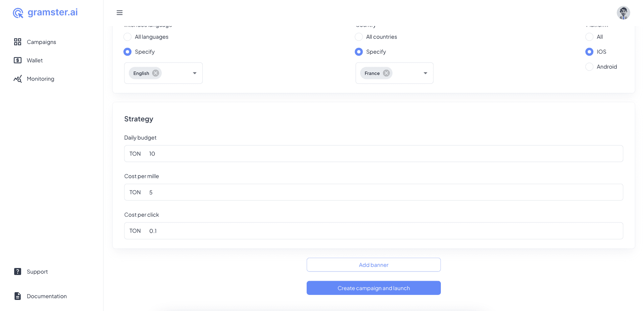644x311 pixels.
Task: Click the Support question mark icon
Action: click(x=18, y=272)
